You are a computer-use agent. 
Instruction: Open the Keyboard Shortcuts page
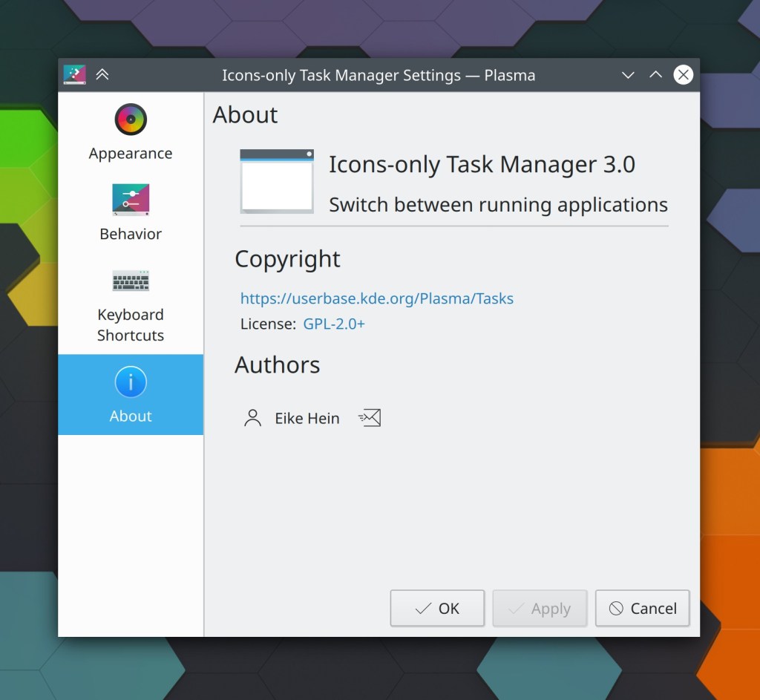131,304
